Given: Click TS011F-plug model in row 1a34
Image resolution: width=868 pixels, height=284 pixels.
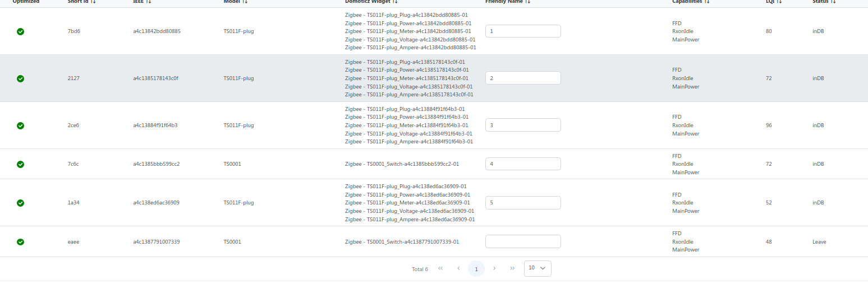Looking at the screenshot, I should [x=238, y=203].
